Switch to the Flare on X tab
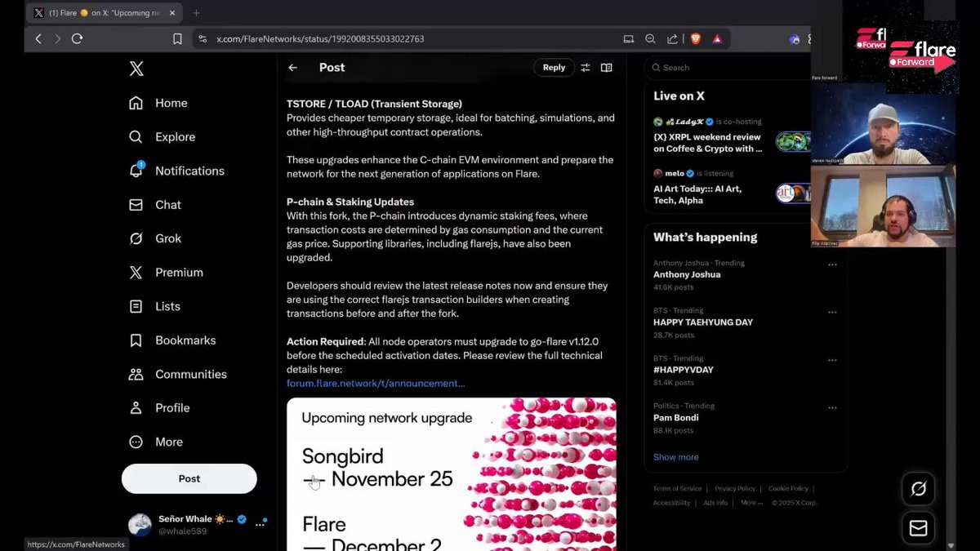This screenshot has width=980, height=551. coord(105,13)
